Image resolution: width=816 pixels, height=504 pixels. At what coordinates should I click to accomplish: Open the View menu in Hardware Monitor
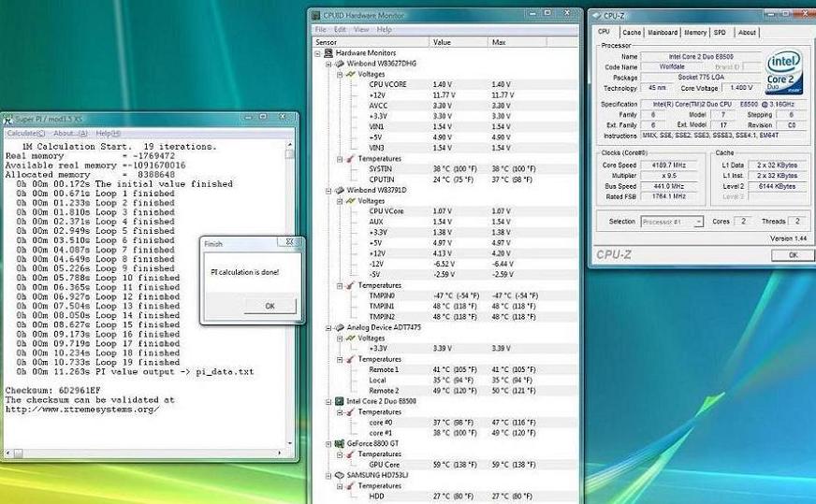(x=361, y=30)
